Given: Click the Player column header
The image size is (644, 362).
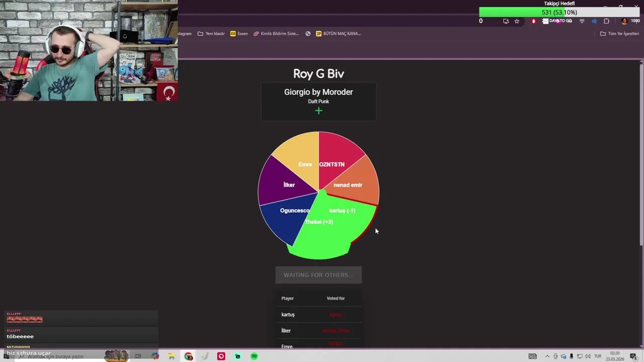Looking at the screenshot, I should [287, 298].
